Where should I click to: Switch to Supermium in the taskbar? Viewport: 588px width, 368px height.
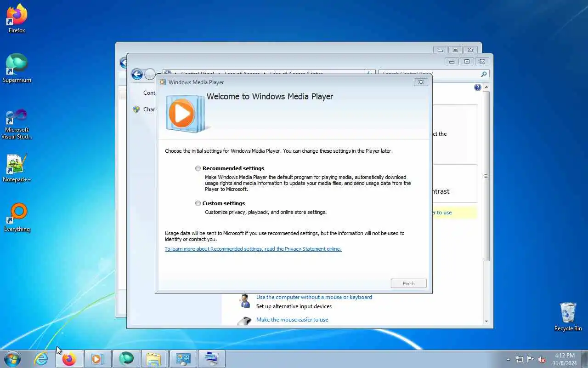coord(126,359)
